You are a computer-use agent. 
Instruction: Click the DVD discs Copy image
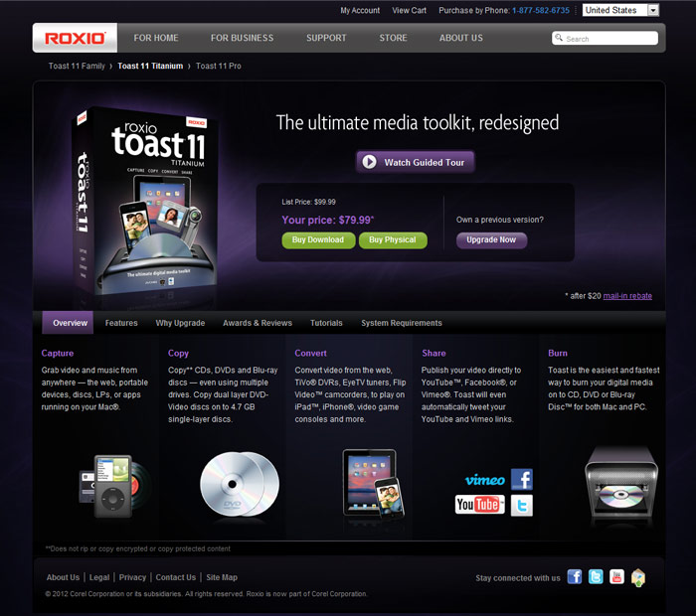coord(240,484)
